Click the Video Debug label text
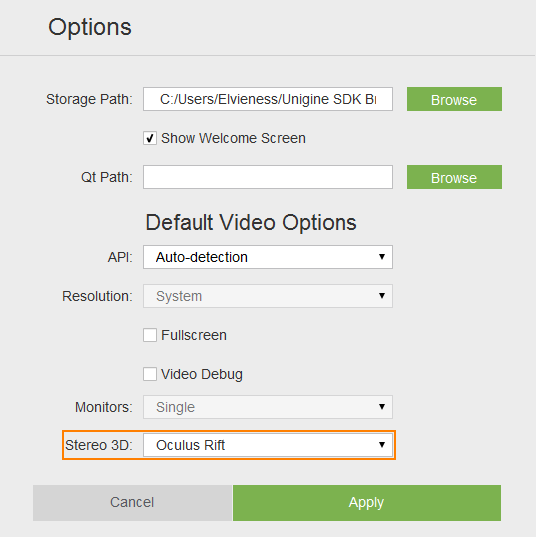The height and width of the screenshot is (537, 536). (202, 374)
